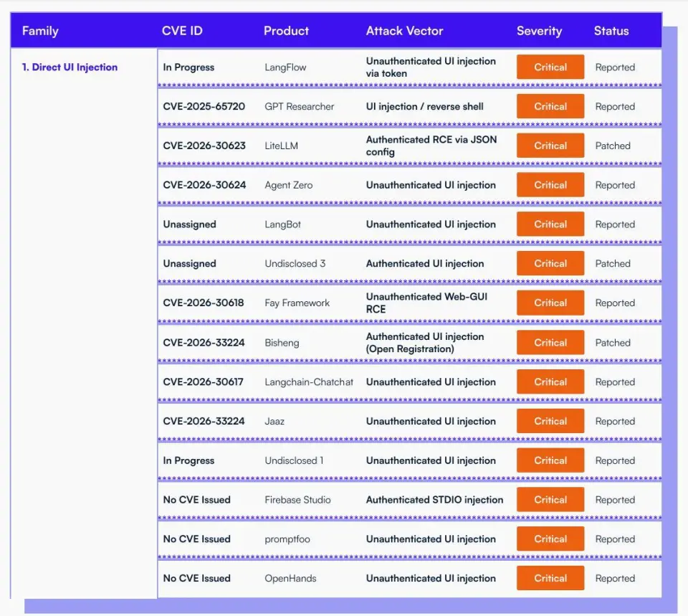The height and width of the screenshot is (616, 688).
Task: Click the CVE-2026-30618 identifier
Action: [203, 303]
